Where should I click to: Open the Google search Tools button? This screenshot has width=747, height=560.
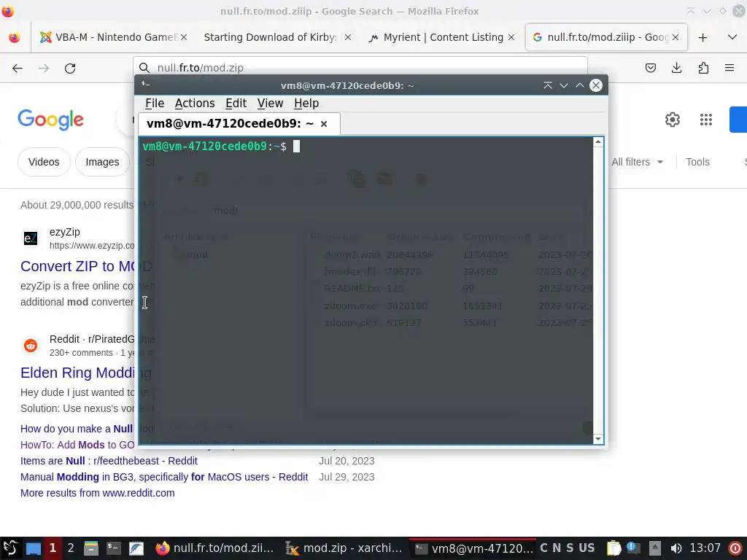coord(697,162)
